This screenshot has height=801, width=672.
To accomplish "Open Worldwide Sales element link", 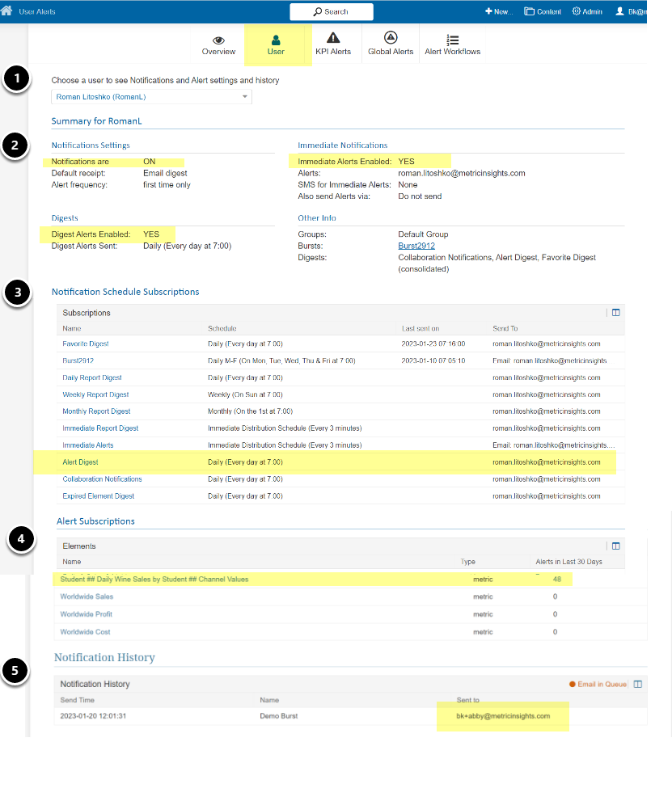I will [x=87, y=597].
